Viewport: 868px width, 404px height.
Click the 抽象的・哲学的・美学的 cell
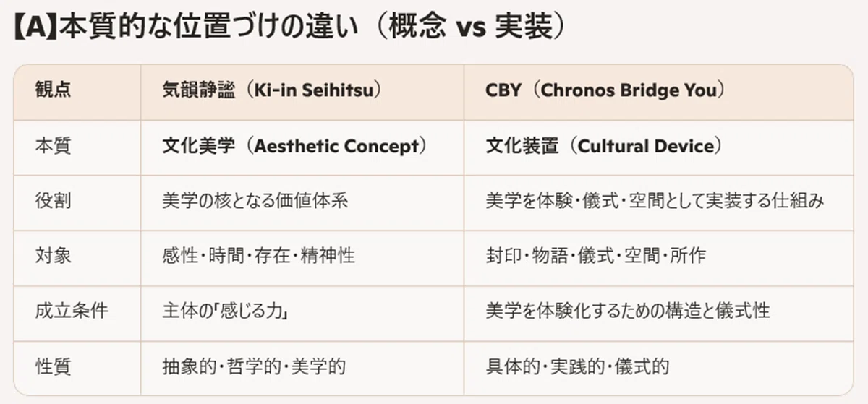(x=254, y=366)
